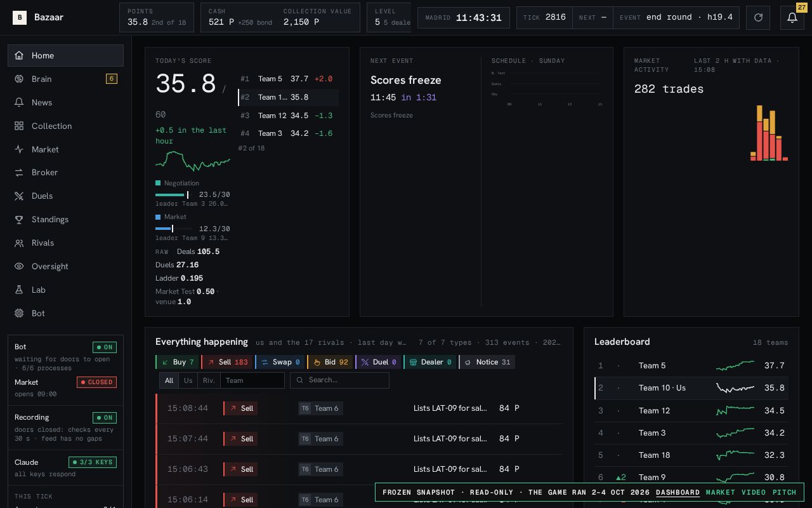Image resolution: width=812 pixels, height=508 pixels.
Task: Toggle Bid event type filter
Action: [330, 362]
